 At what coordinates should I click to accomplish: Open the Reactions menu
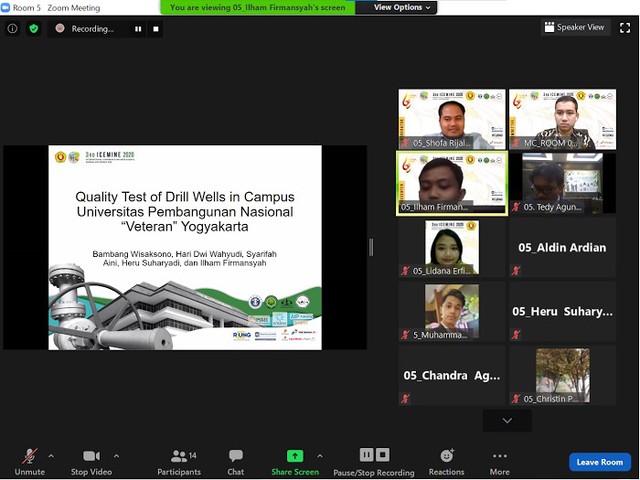[446, 460]
